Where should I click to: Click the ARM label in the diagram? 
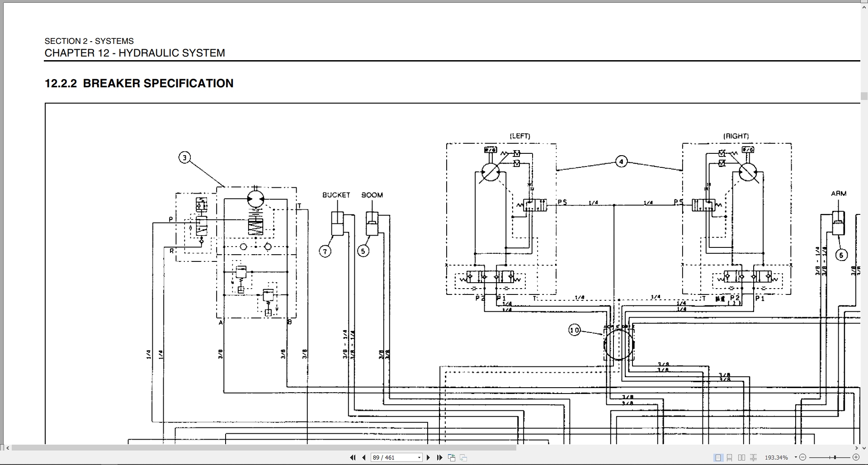pos(839,193)
